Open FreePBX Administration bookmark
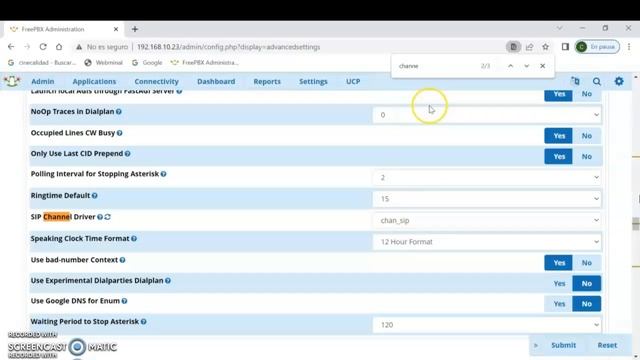 (x=204, y=62)
